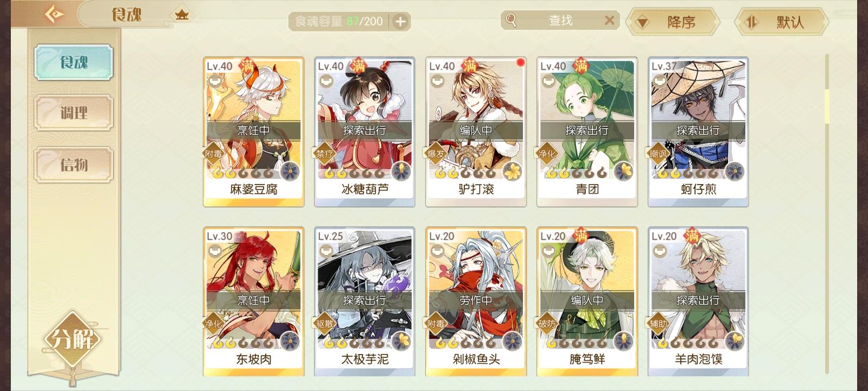This screenshot has height=391, width=868.
Task: Open the pavilion icon beside 食魂 title
Action: pos(182,15)
